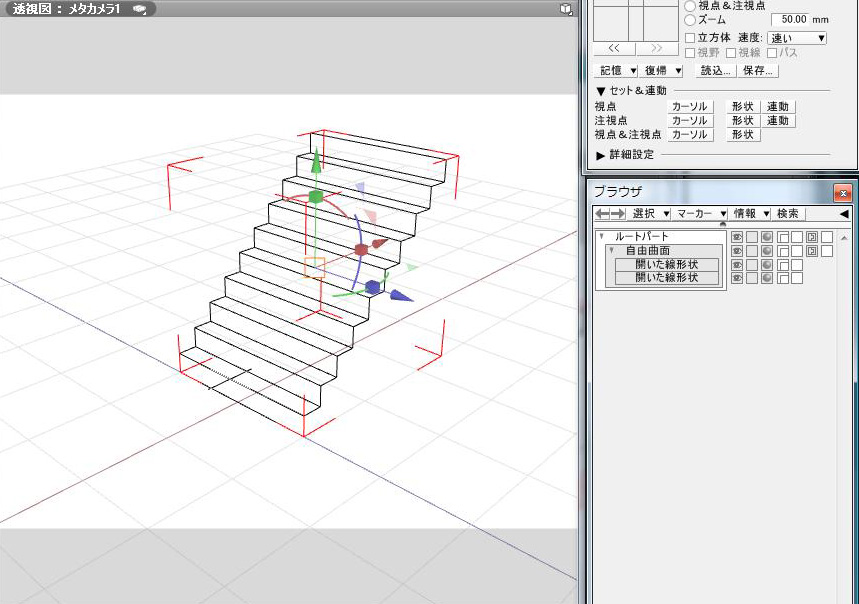Click the >> camera history button
The width and height of the screenshot is (859, 604).
[657, 49]
